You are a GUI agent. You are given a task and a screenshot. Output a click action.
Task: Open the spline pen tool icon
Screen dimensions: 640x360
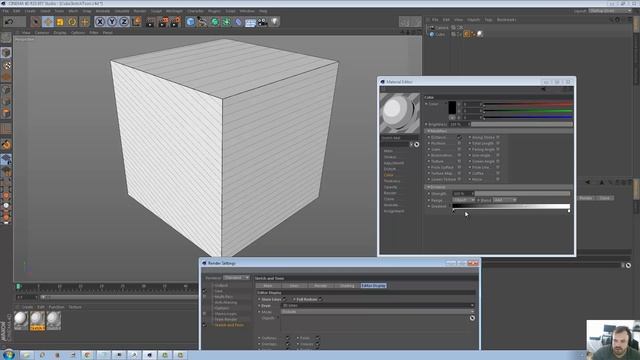202,22
